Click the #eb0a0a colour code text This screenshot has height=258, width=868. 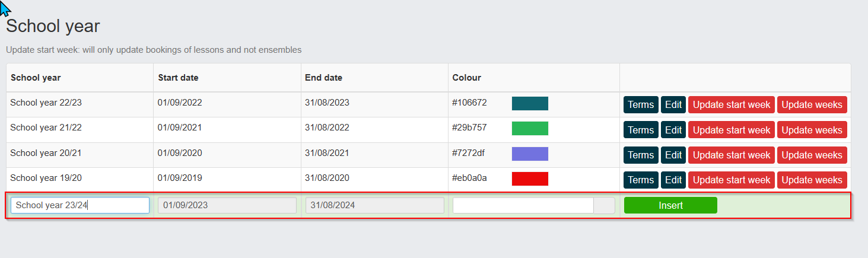(469, 178)
